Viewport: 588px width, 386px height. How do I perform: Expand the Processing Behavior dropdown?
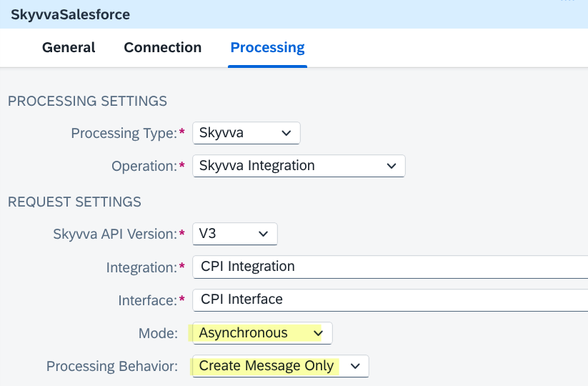(281, 366)
